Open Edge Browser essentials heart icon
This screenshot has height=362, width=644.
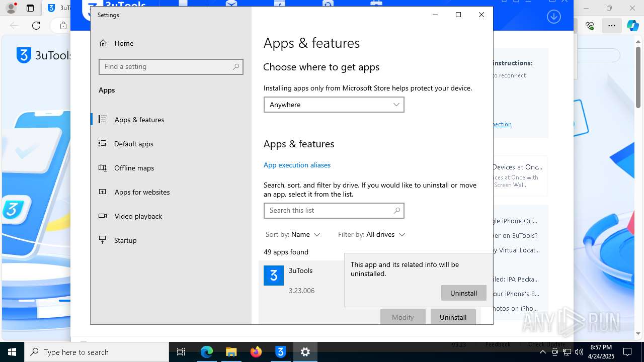[x=590, y=26]
